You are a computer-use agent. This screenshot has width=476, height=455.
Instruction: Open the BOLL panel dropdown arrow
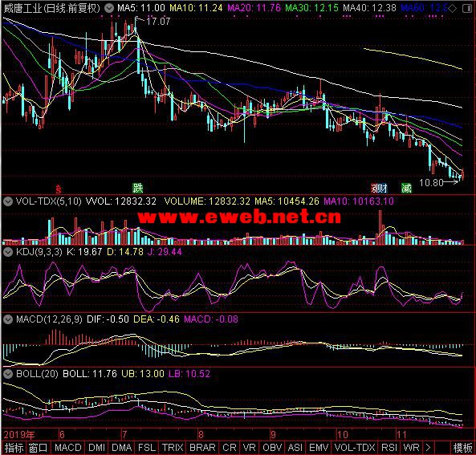[8, 374]
